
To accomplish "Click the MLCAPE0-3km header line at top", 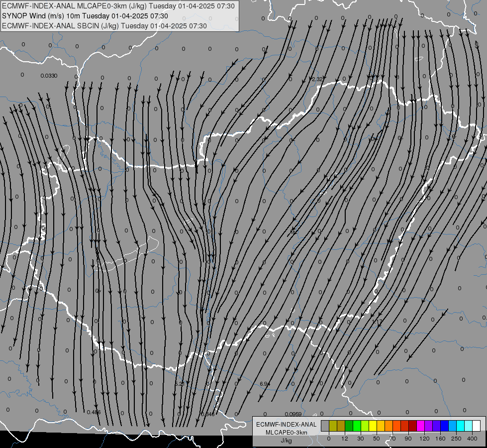I will tap(118, 6).
